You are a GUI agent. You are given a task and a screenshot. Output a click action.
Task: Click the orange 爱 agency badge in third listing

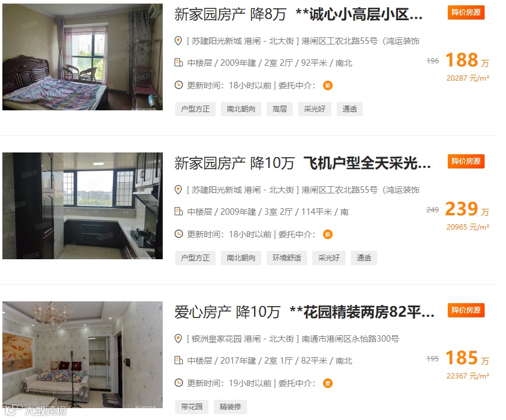tap(328, 383)
